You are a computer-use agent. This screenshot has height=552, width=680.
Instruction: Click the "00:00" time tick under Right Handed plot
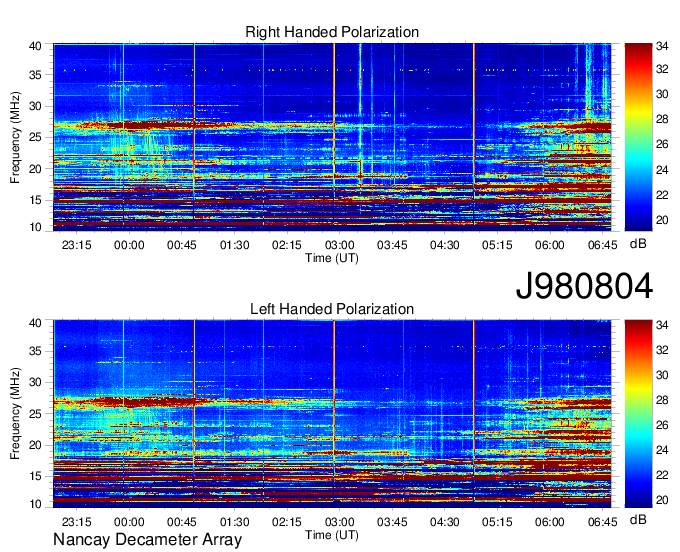tap(129, 245)
